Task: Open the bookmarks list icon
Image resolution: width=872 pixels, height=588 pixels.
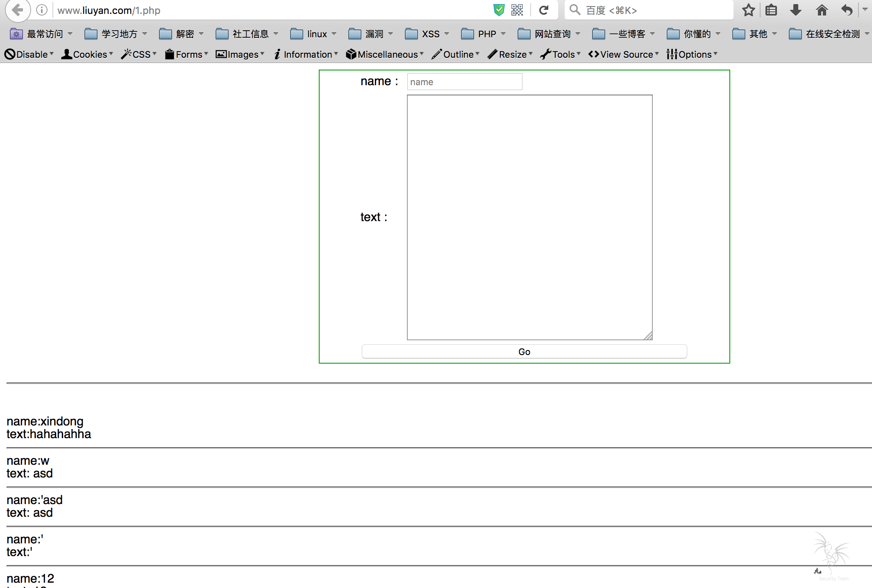Action: pos(771,10)
